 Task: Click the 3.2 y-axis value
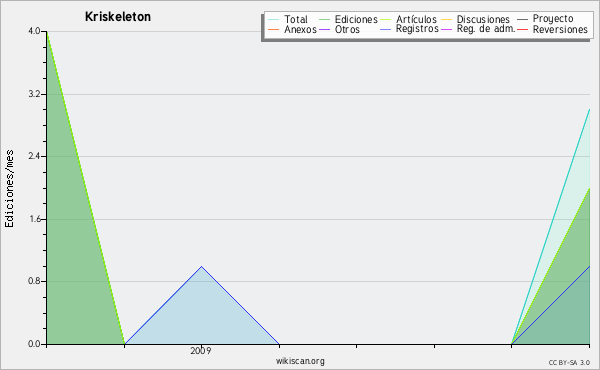pyautogui.click(x=34, y=94)
